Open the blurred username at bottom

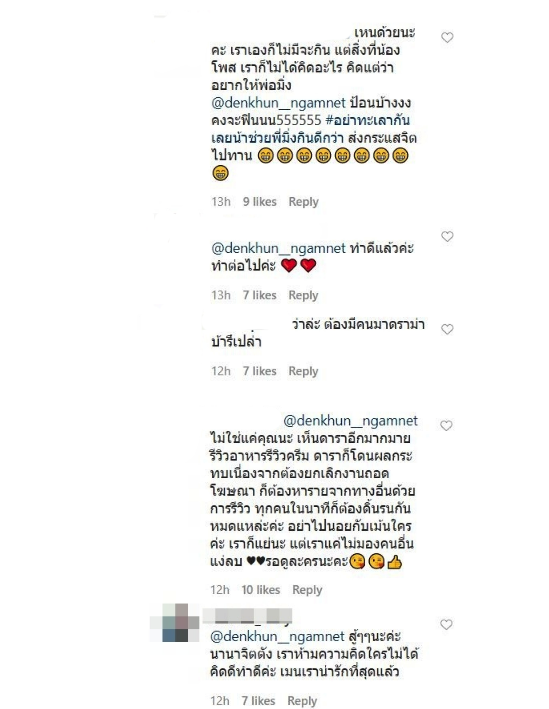(247, 616)
